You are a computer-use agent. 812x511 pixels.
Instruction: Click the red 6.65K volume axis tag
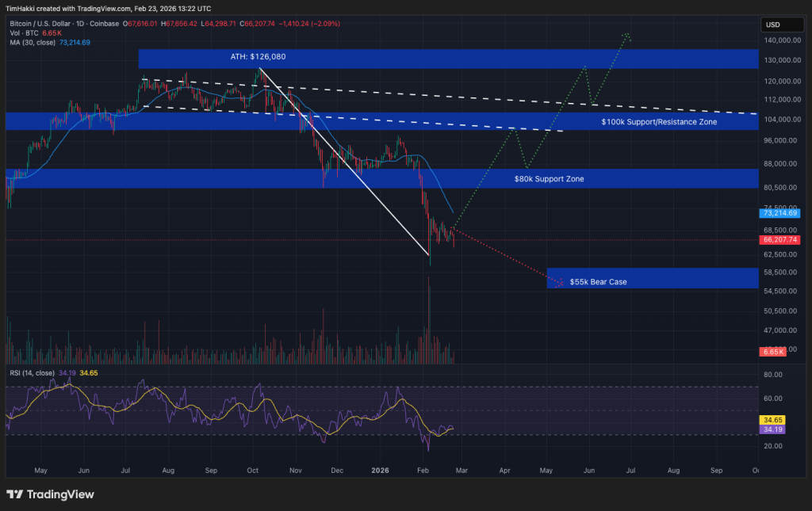773,351
